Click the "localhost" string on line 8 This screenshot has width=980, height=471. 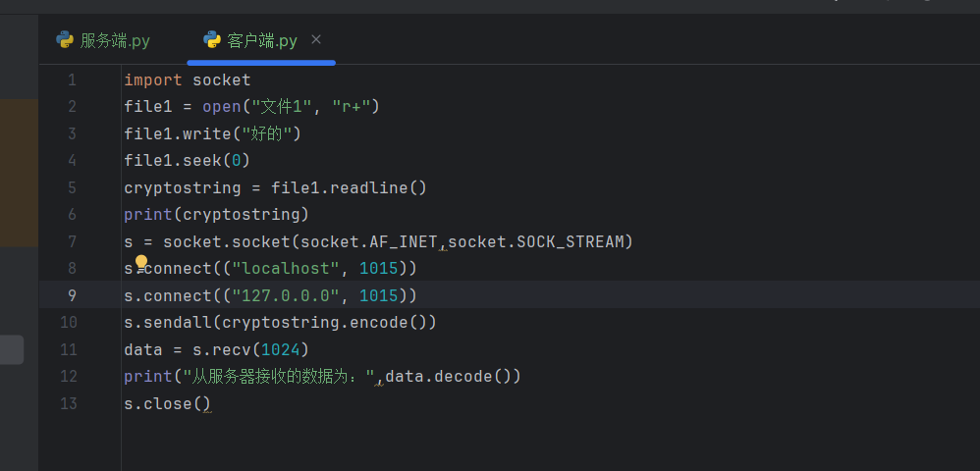(x=286, y=269)
